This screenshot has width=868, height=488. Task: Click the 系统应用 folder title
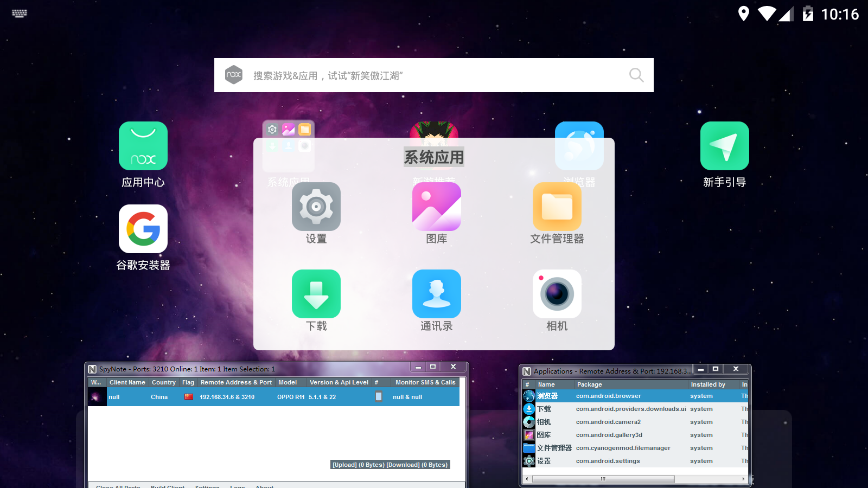tap(434, 157)
